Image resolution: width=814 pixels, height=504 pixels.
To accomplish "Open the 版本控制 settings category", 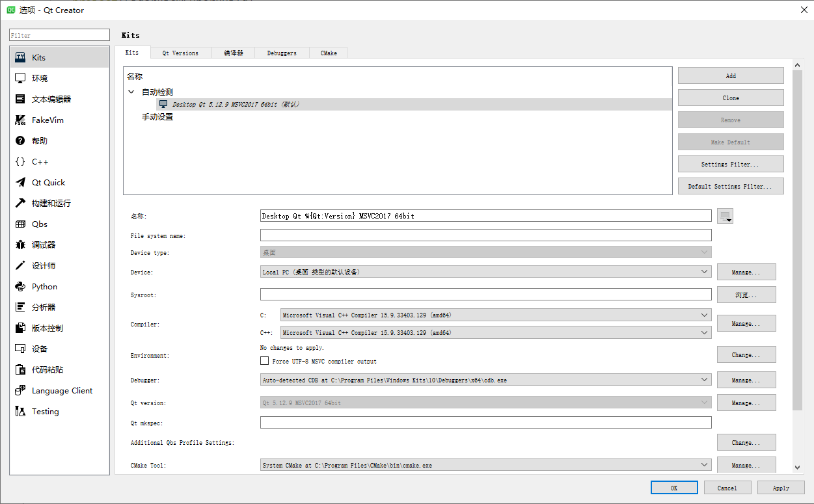I will click(x=59, y=328).
